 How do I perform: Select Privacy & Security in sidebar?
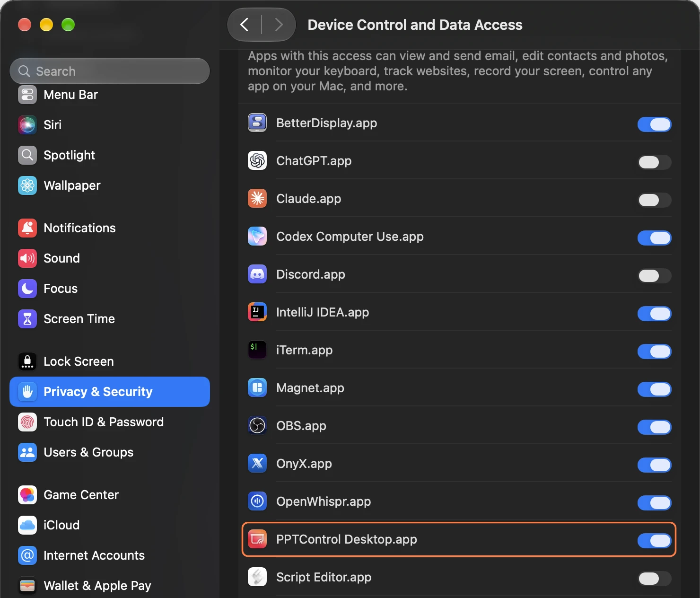coord(110,392)
